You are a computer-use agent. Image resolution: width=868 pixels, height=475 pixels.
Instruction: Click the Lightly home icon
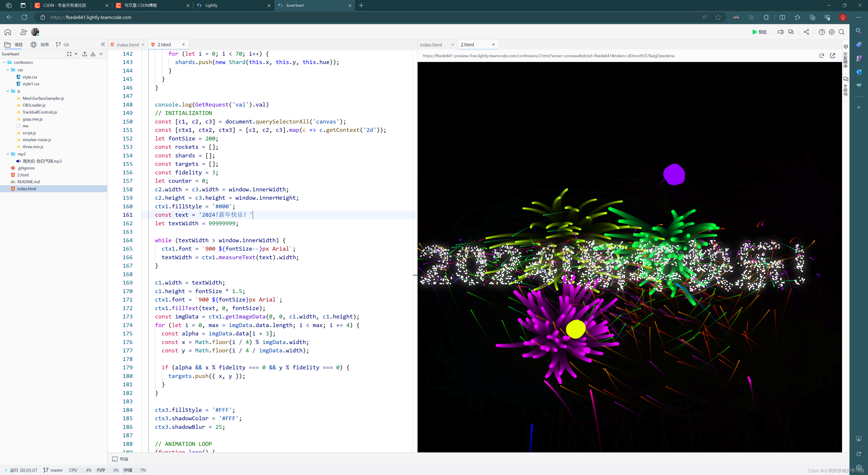pos(8,32)
